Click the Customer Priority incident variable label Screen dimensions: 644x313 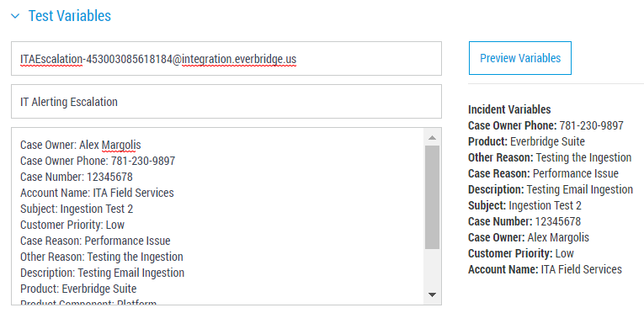coord(510,253)
